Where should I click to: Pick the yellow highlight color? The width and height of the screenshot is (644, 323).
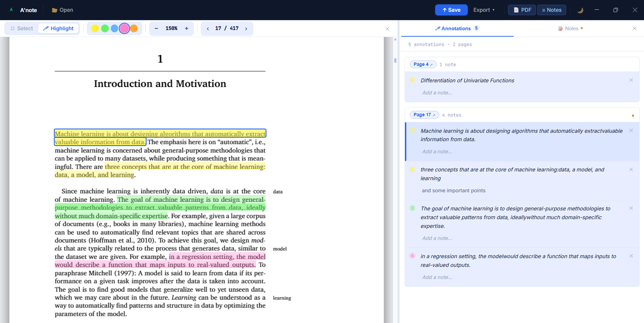coord(95,29)
